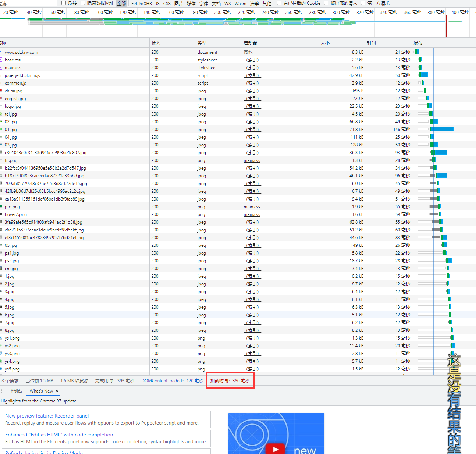Open main.css initiator link for tit.png
The image size is (476, 454).
click(x=252, y=160)
